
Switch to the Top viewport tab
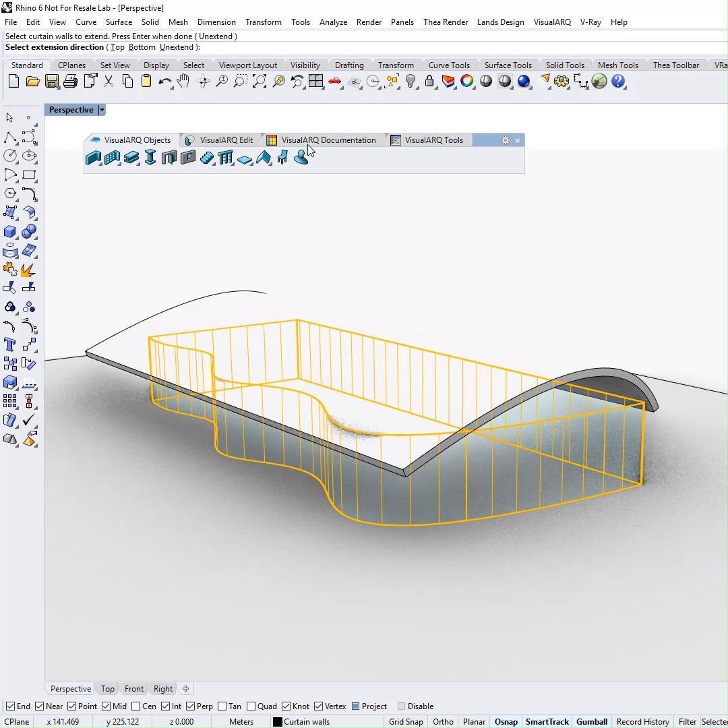[x=108, y=688]
